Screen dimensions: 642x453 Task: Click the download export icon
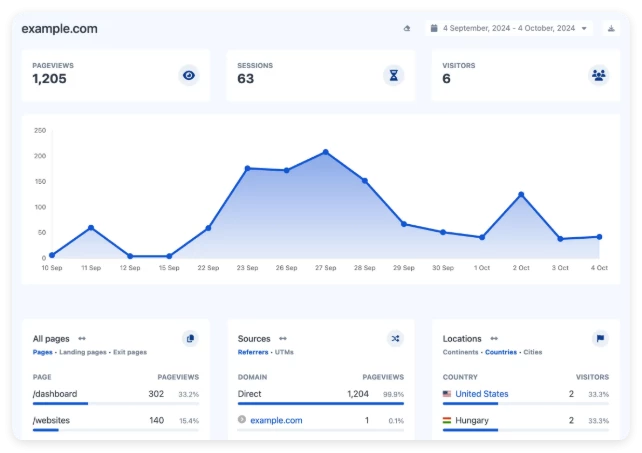click(x=610, y=29)
